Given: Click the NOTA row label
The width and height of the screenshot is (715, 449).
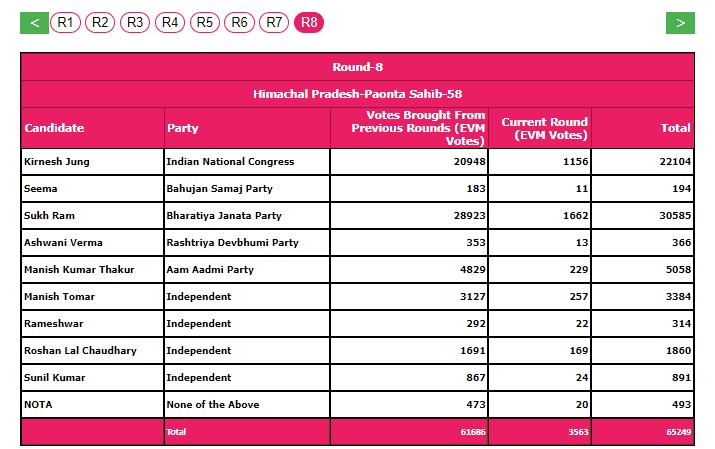Looking at the screenshot, I should 39,404.
